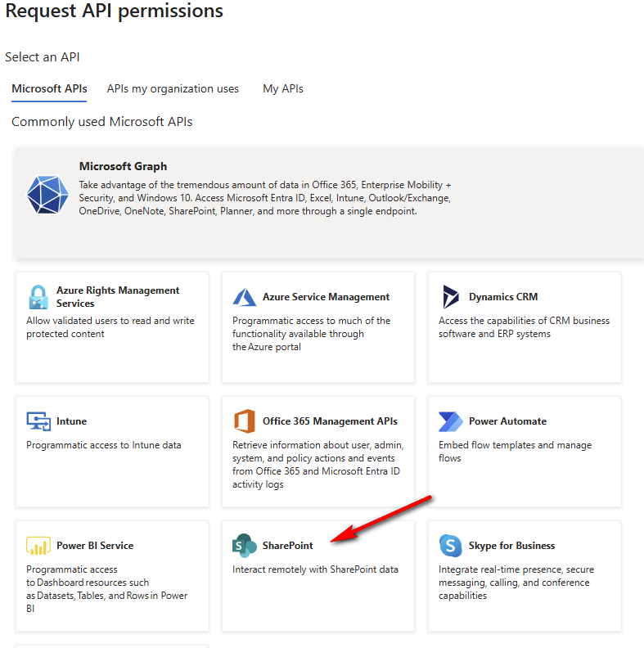Switch to the Microsoft APIs tab
Viewport: 644px width, 648px height.
point(49,89)
